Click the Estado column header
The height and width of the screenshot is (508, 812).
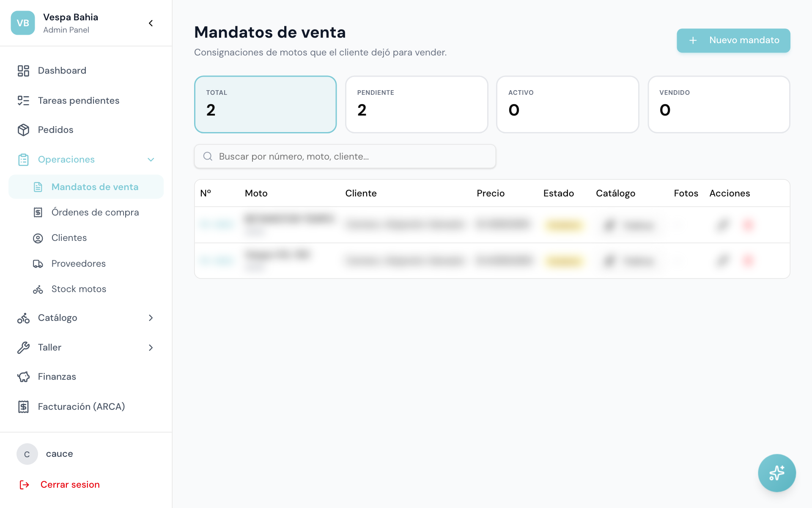pos(559,193)
